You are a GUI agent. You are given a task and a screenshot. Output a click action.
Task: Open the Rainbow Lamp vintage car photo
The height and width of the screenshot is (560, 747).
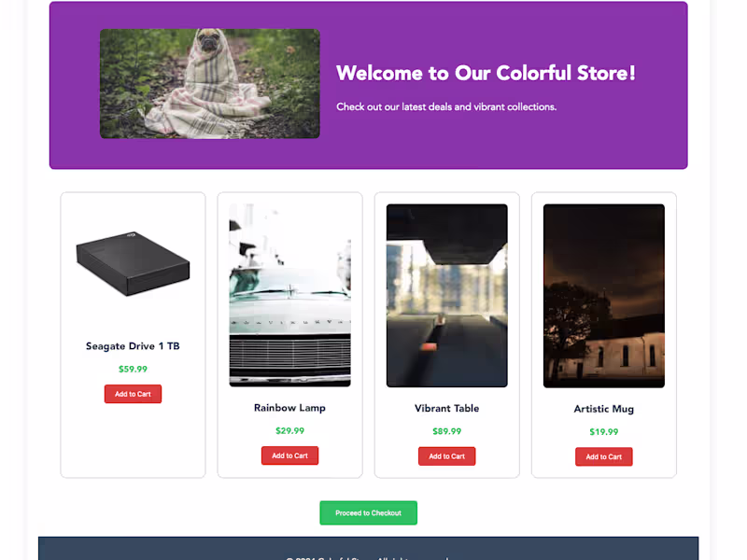pos(289,295)
